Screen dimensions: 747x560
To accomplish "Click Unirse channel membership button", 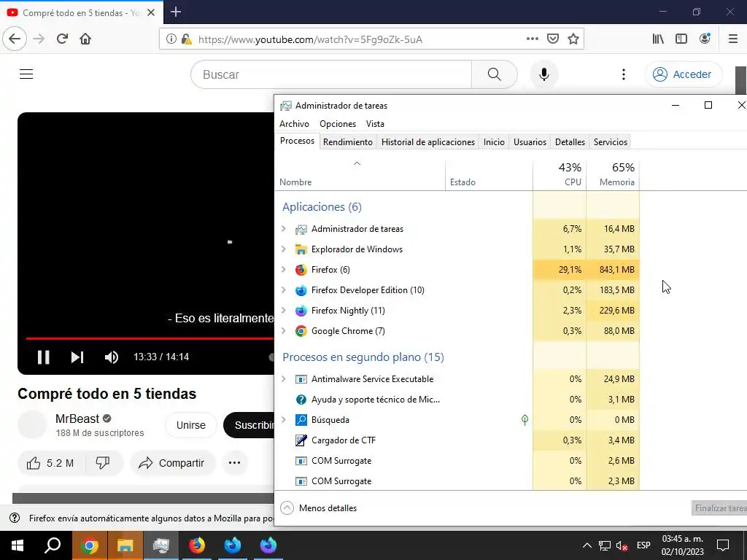I will (190, 425).
